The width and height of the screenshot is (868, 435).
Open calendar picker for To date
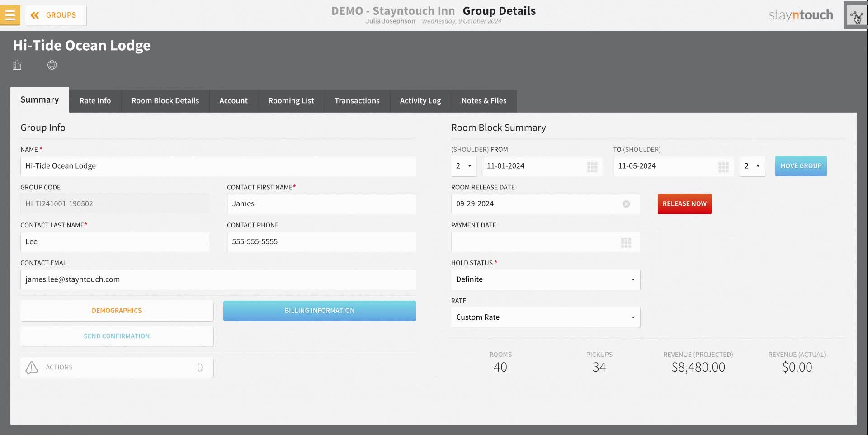(x=723, y=167)
